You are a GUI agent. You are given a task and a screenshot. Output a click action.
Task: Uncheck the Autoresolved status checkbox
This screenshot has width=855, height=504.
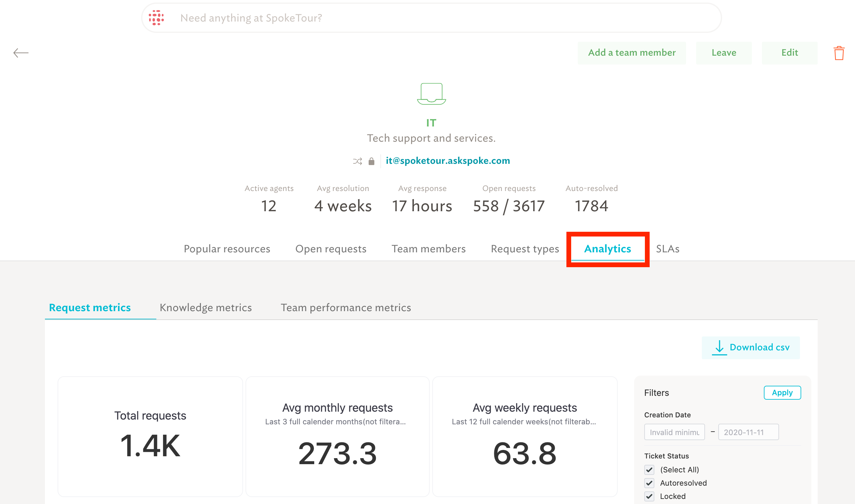pyautogui.click(x=649, y=483)
